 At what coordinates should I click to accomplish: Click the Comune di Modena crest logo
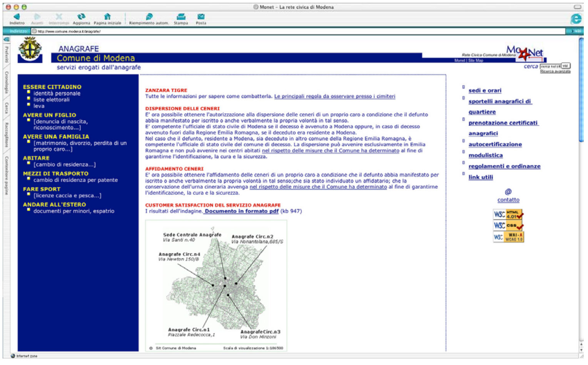[30, 50]
